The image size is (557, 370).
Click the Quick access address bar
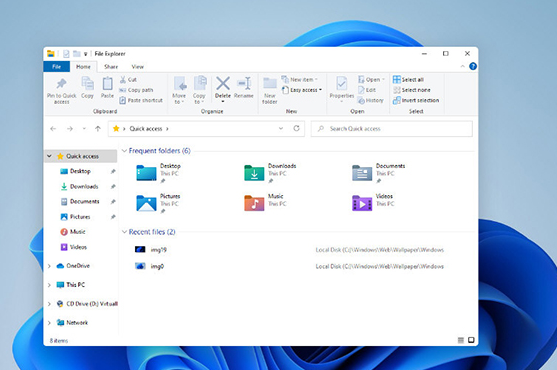coord(206,129)
